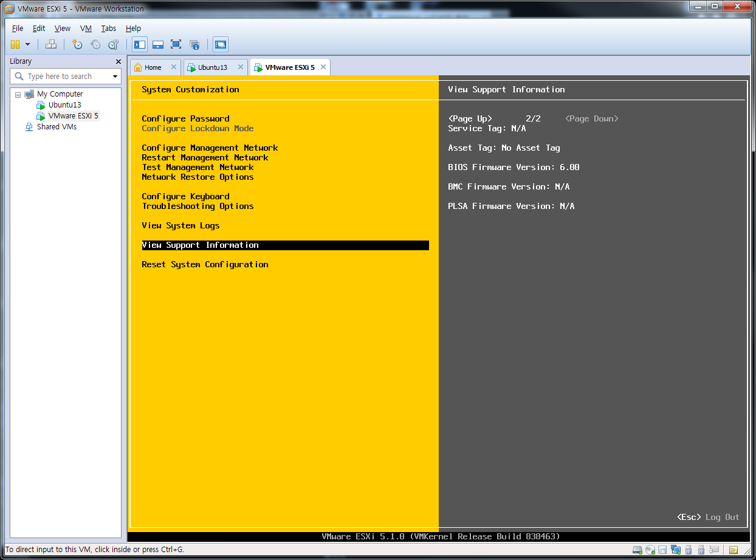The width and height of the screenshot is (756, 560).
Task: Select Network Restore Options entry
Action: click(198, 177)
